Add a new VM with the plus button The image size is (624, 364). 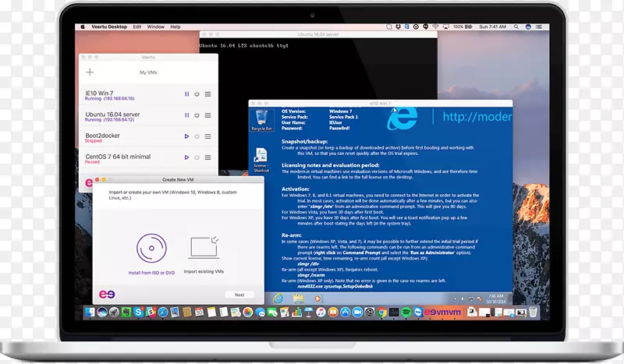click(90, 72)
